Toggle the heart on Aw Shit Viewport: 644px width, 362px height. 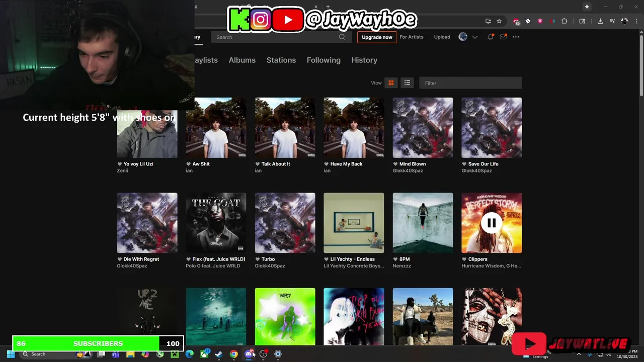(x=188, y=164)
